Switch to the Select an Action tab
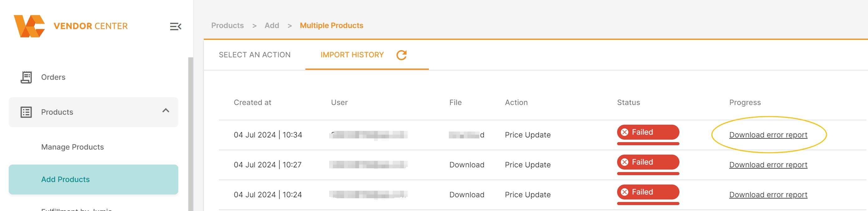 point(254,55)
